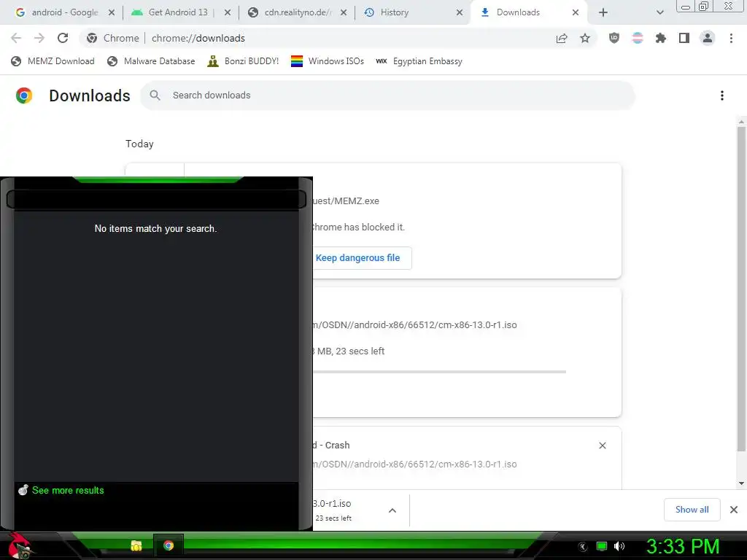Image resolution: width=747 pixels, height=560 pixels.
Task: Click See more results link
Action: (68, 490)
